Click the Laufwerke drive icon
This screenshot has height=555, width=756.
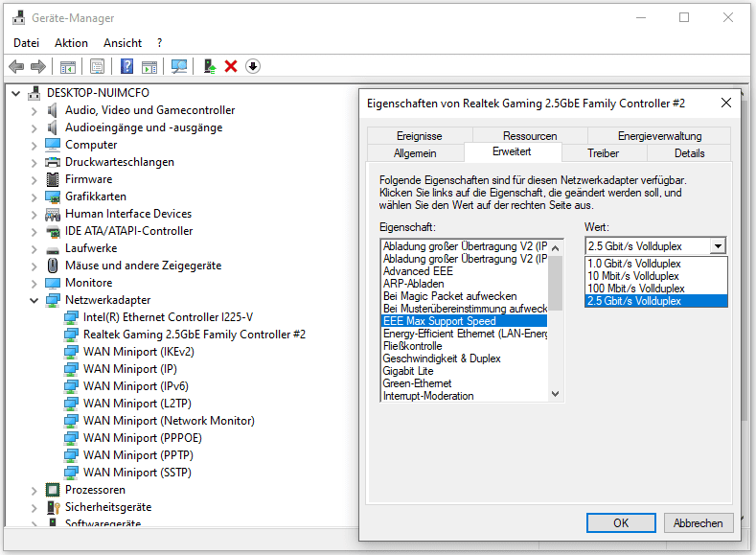tap(53, 249)
